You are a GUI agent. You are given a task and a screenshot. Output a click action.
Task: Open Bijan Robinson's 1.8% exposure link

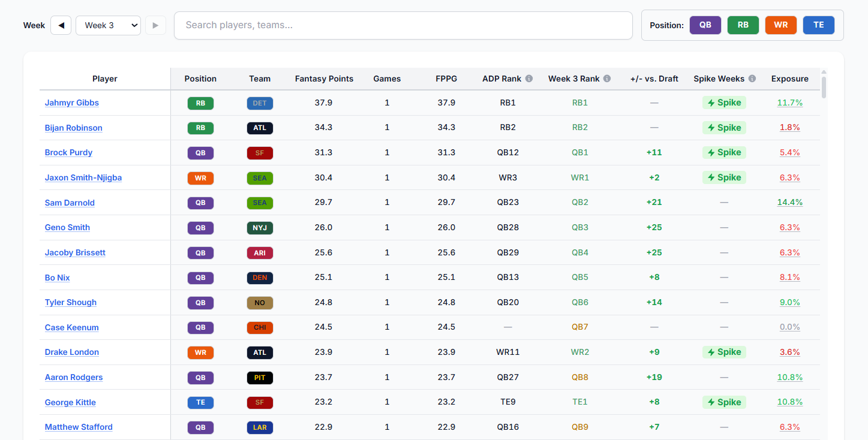tap(789, 128)
